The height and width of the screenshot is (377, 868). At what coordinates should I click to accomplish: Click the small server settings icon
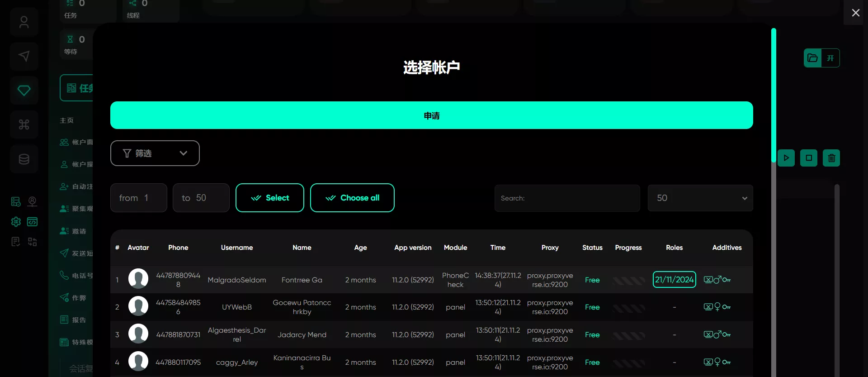[x=16, y=201]
